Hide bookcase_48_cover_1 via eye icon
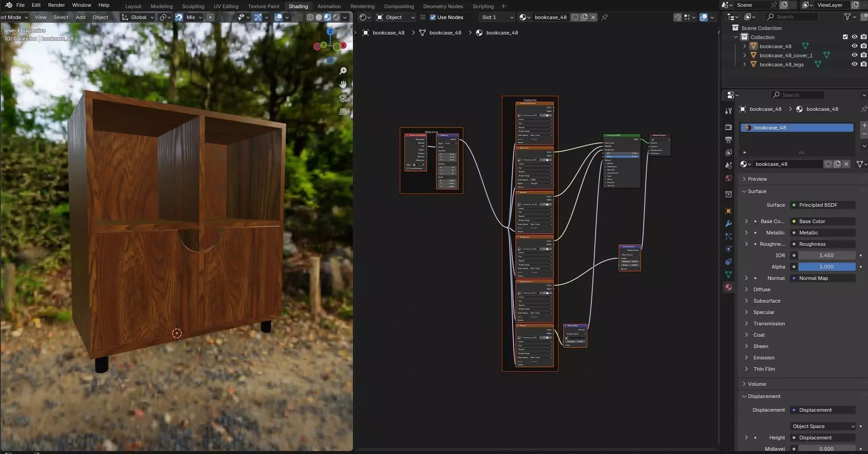868x454 pixels. click(854, 55)
